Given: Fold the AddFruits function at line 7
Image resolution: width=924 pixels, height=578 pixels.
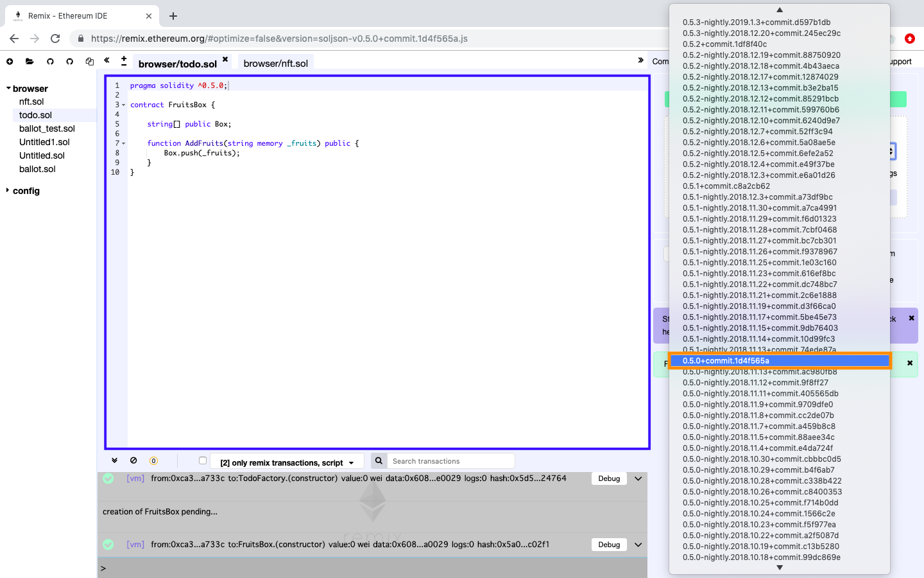Looking at the screenshot, I should [123, 143].
